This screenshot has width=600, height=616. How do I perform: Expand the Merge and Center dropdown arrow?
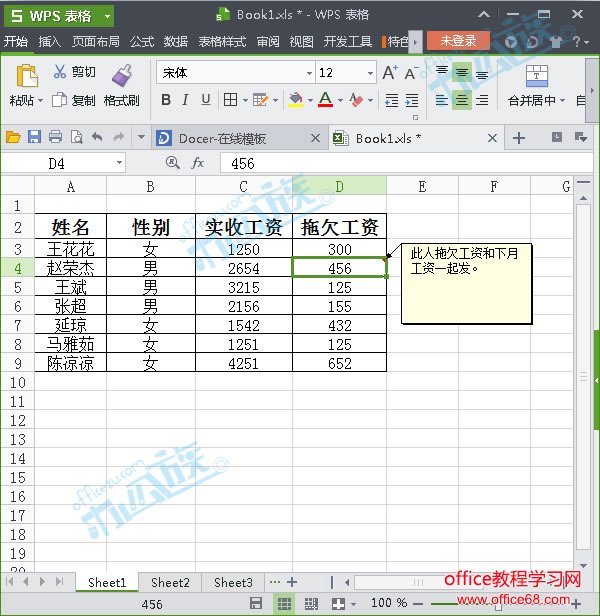tap(562, 100)
